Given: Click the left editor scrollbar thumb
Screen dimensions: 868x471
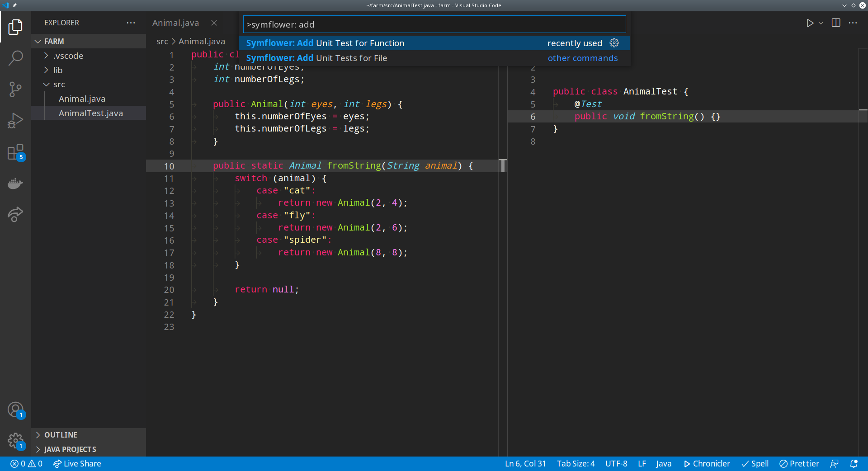Looking at the screenshot, I should coord(503,165).
